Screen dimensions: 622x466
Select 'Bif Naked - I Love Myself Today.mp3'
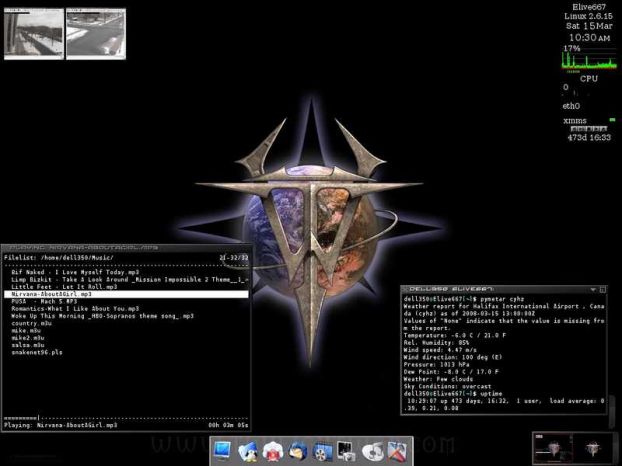[x=75, y=272]
